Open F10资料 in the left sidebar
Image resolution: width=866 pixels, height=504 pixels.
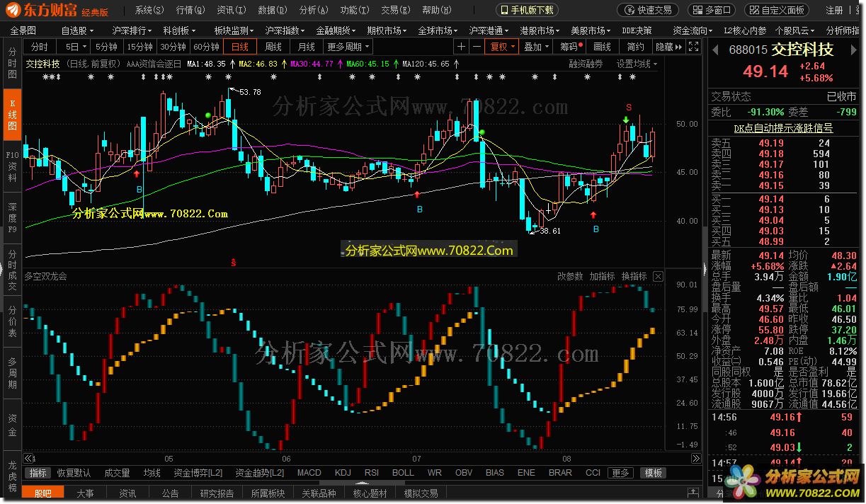pos(12,166)
